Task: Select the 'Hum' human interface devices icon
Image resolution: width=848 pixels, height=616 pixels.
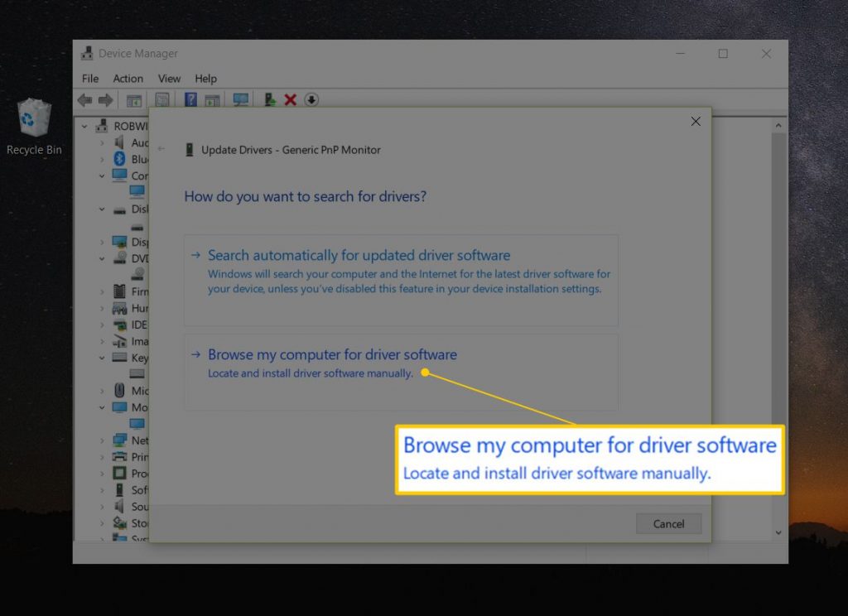Action: (119, 308)
